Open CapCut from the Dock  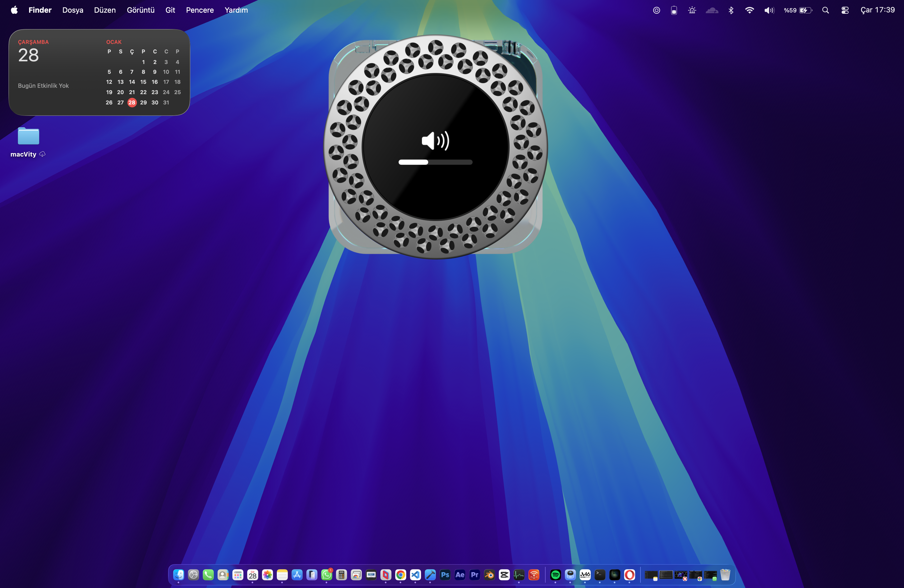504,575
